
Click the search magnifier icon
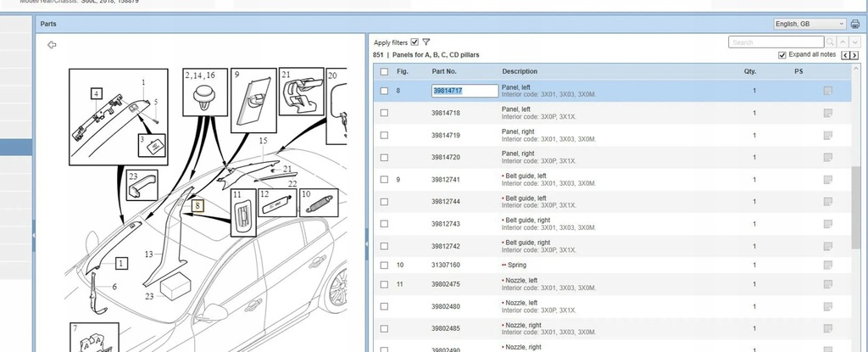[x=830, y=42]
